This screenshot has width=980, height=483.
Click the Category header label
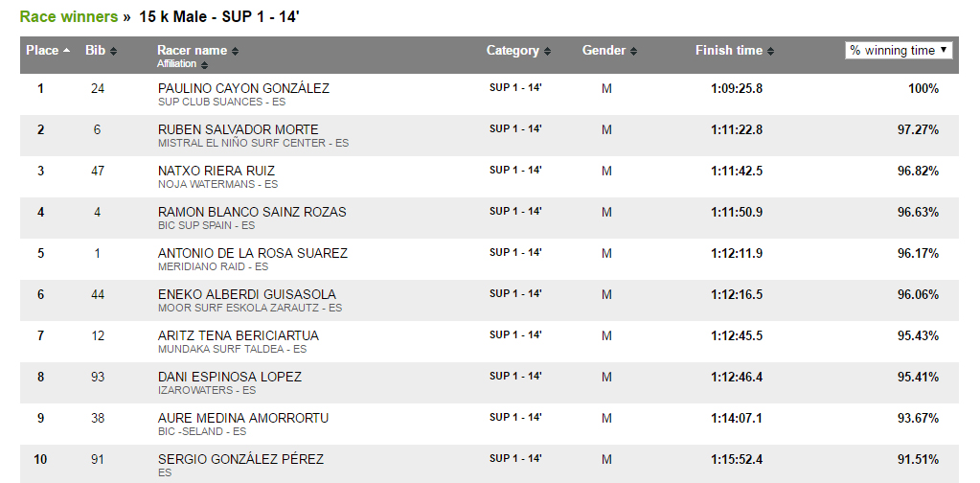pyautogui.click(x=513, y=51)
